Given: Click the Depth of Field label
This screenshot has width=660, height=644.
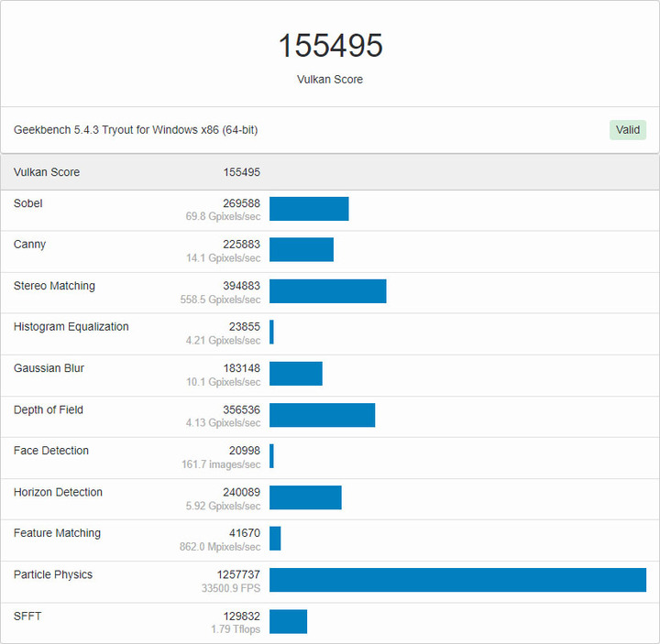Looking at the screenshot, I should (x=49, y=409).
